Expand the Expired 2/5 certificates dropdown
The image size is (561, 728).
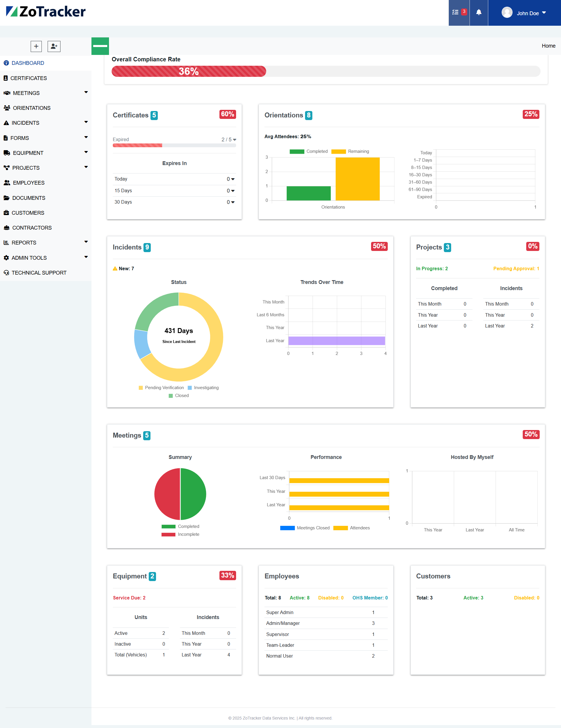click(229, 140)
